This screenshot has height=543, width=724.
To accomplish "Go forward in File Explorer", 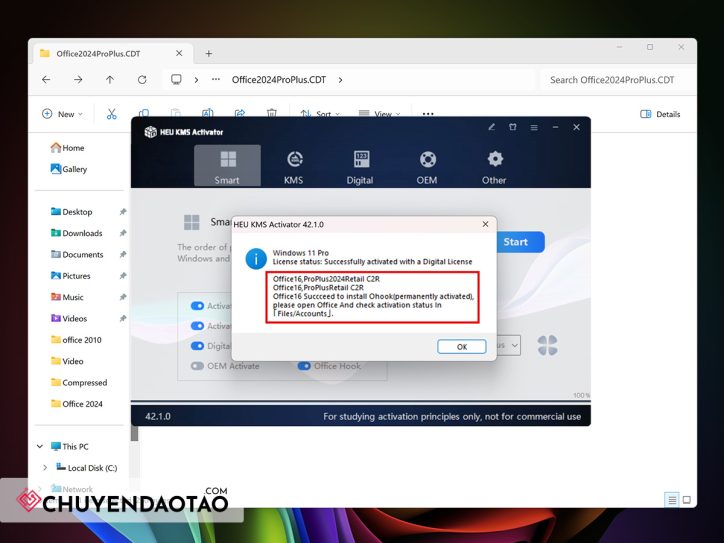I will pos(78,79).
